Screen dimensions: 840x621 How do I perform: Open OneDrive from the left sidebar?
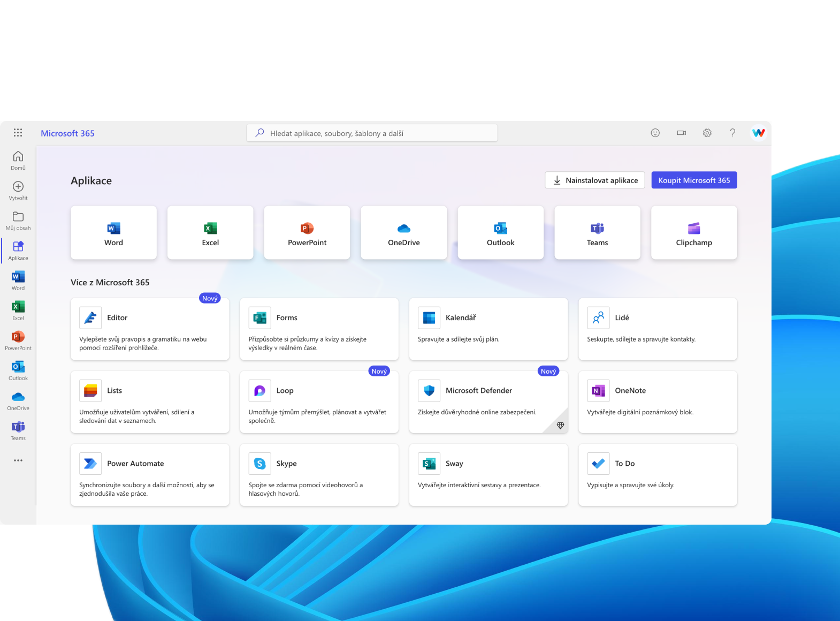tap(18, 400)
